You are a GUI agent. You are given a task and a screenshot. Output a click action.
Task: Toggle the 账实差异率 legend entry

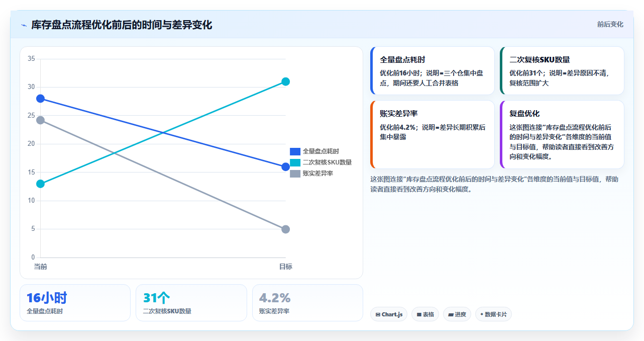pos(311,174)
